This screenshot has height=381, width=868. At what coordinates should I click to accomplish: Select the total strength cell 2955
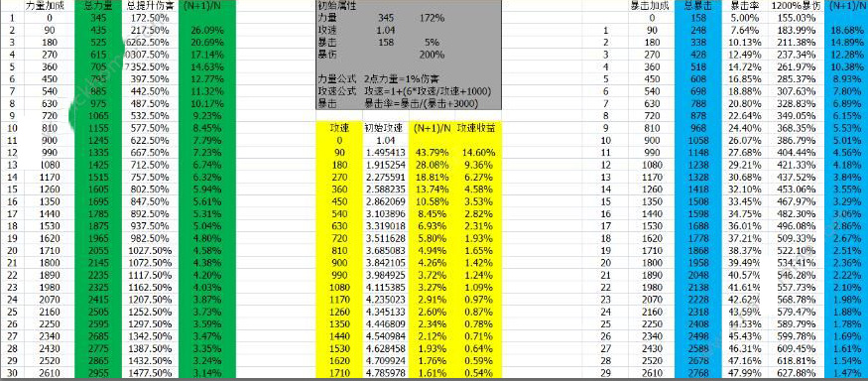[x=97, y=372]
